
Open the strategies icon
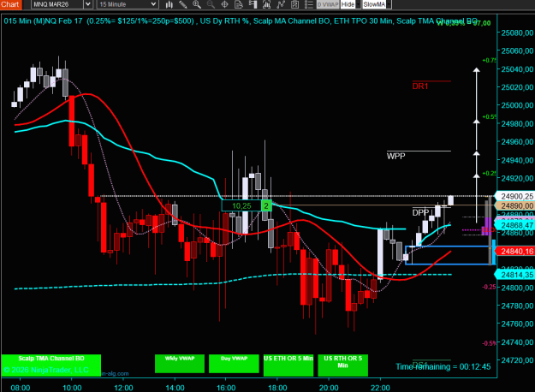pyautogui.click(x=281, y=4)
